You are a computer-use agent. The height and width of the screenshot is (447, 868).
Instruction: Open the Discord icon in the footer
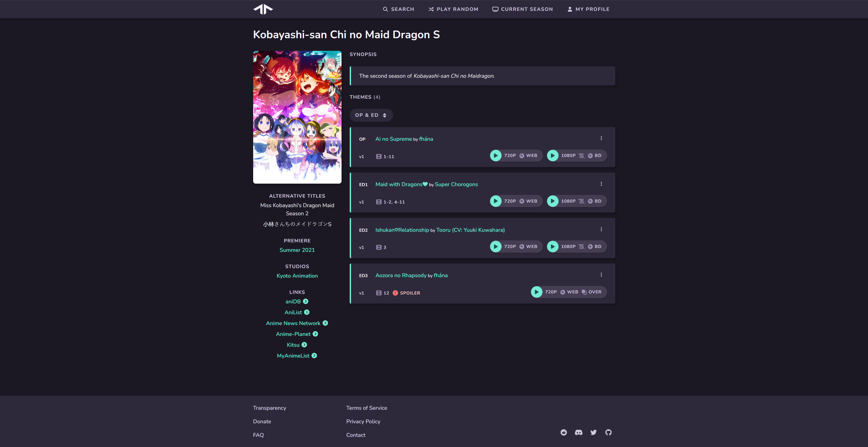578,432
